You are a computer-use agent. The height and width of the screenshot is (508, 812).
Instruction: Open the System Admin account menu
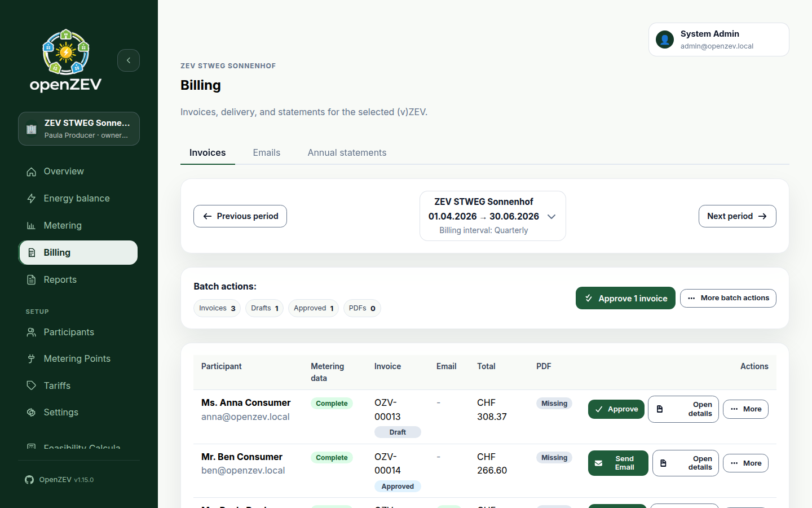pos(718,40)
